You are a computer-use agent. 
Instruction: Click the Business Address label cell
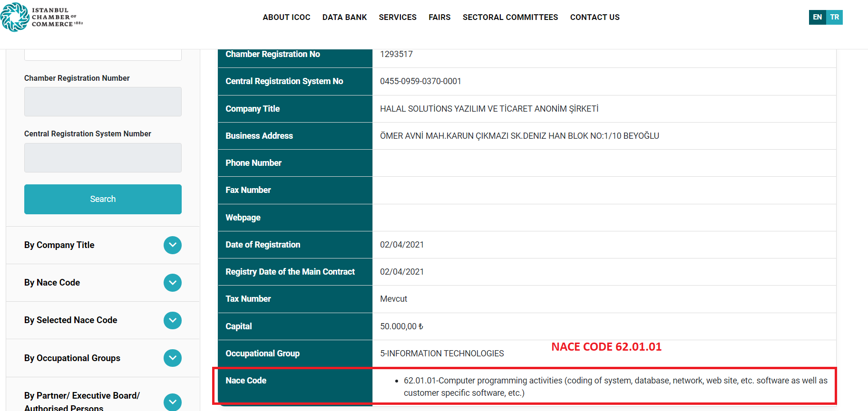[x=295, y=136]
